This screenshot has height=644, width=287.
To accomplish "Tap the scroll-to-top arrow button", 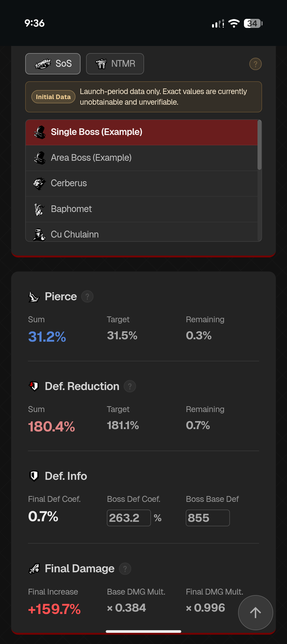I will (255, 612).
